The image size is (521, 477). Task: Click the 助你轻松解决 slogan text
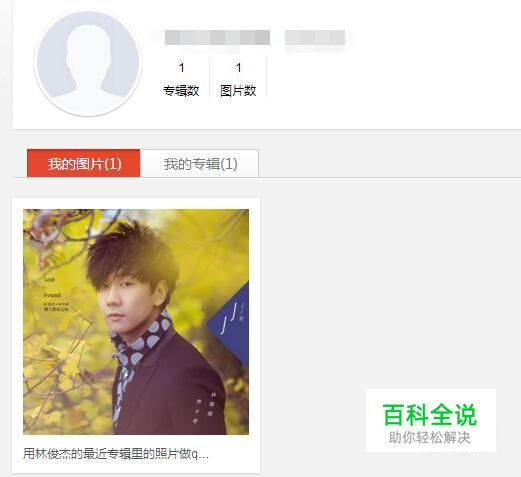[430, 438]
